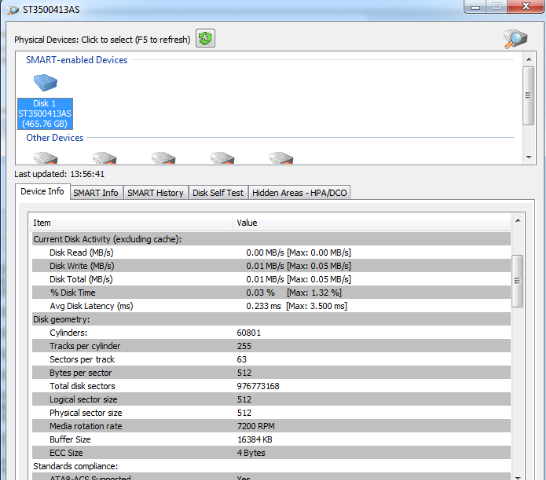Viewport: 546px width, 480px height.
Task: Click the Disk geometry section header
Action: click(x=271, y=319)
